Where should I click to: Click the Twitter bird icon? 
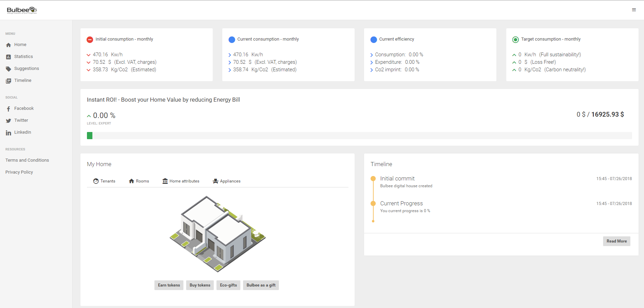pos(9,121)
